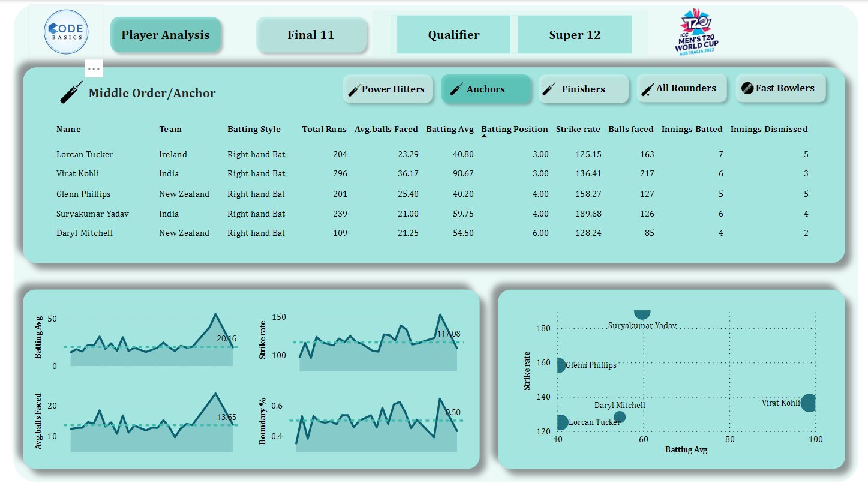Toggle the Super 12 stage filter
The width and height of the screenshot is (868, 489).
pyautogui.click(x=574, y=34)
